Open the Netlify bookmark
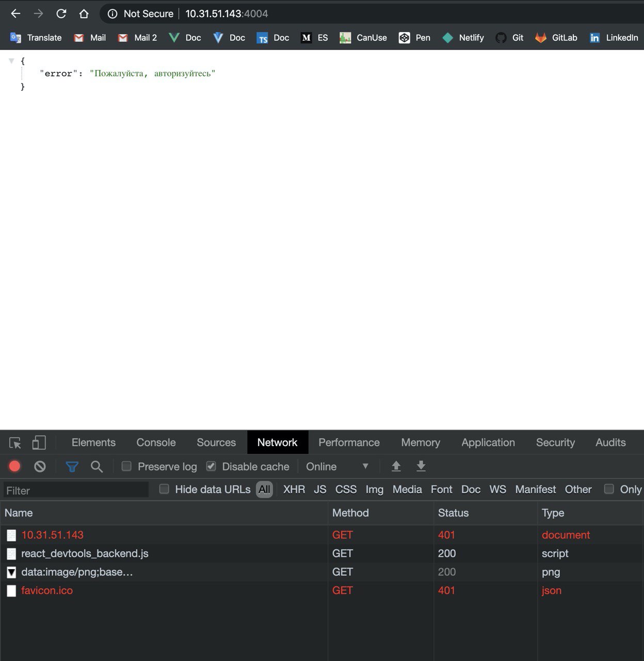The image size is (644, 661). 463,38
